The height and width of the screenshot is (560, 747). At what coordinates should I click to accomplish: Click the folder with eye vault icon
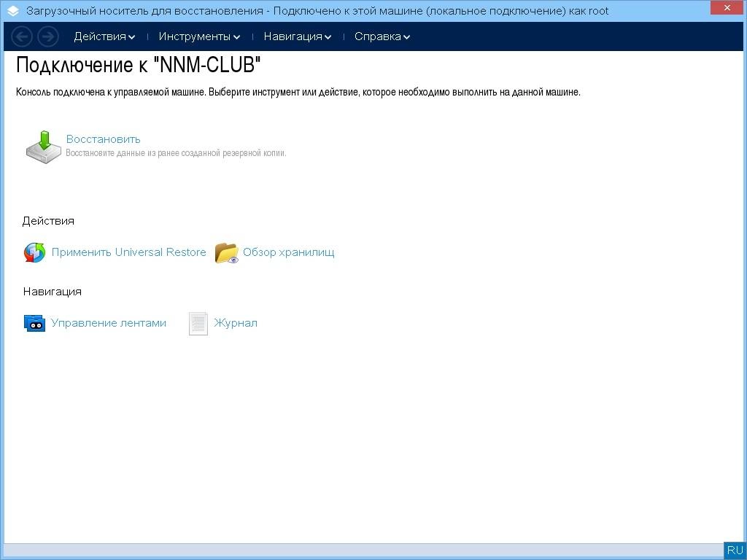[x=227, y=253]
